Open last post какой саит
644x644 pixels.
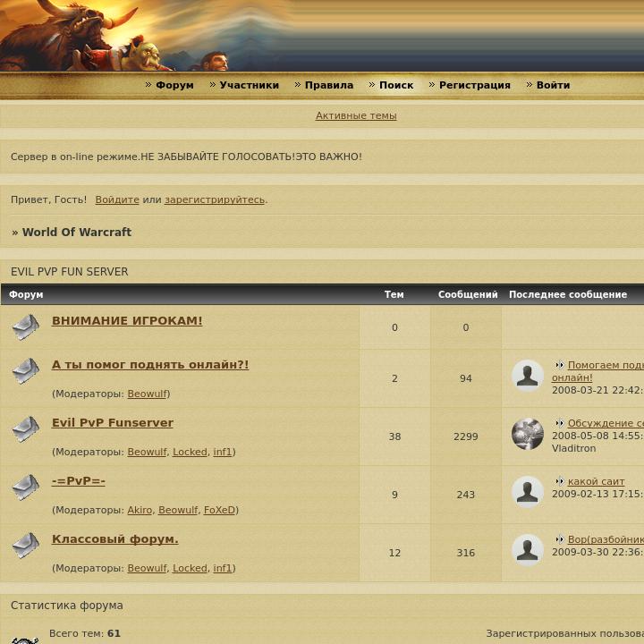(596, 481)
